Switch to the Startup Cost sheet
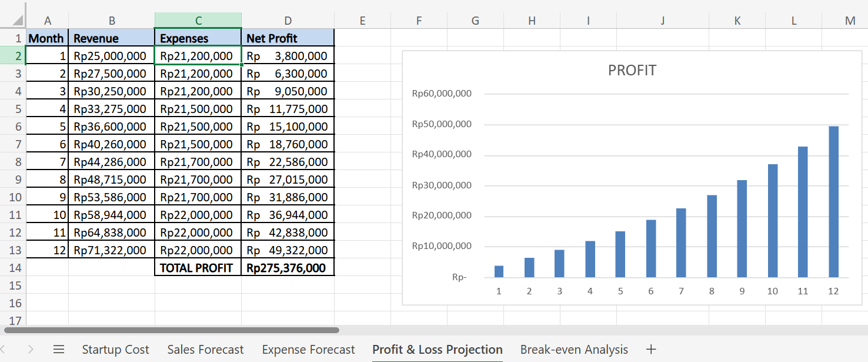 (115, 349)
